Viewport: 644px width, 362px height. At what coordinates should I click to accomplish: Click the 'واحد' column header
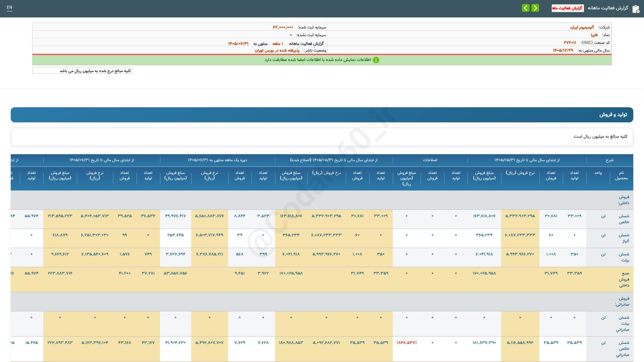(x=598, y=173)
